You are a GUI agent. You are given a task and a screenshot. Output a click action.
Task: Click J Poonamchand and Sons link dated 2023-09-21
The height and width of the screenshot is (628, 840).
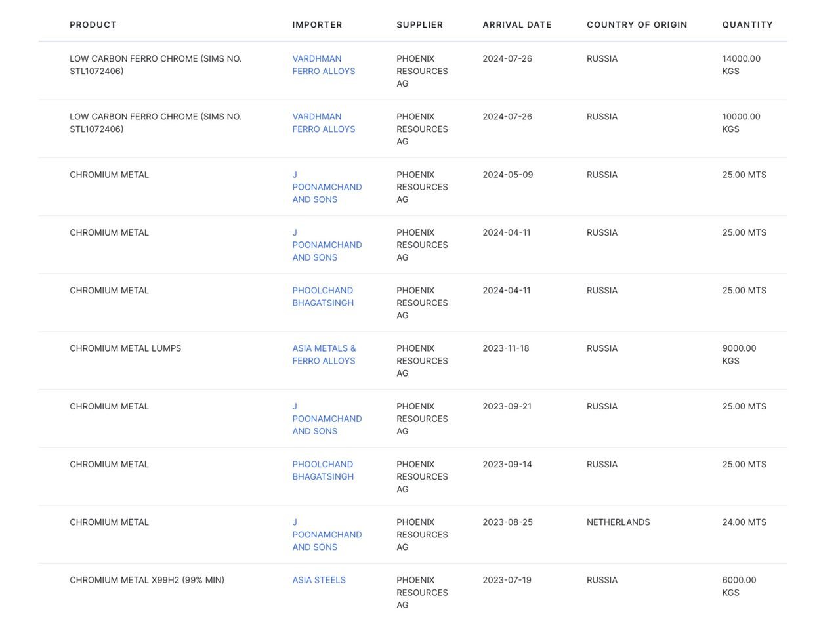click(x=327, y=419)
